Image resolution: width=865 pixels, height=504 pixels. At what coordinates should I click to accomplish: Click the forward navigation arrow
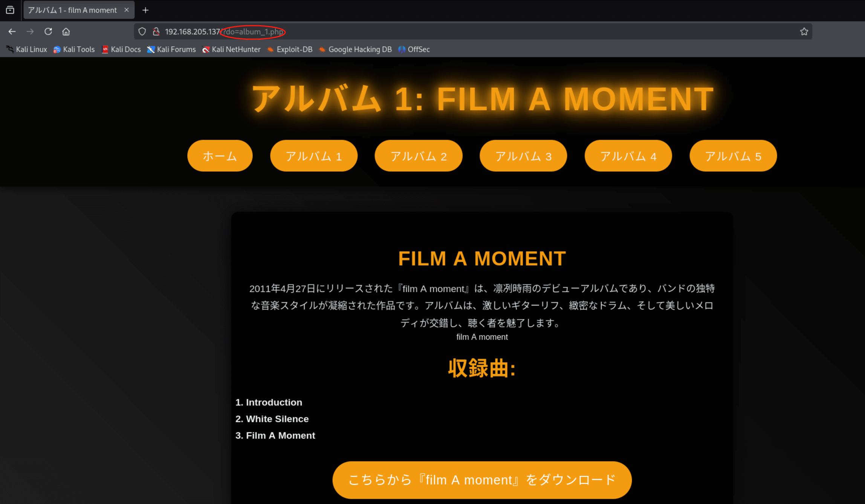[x=30, y=32]
